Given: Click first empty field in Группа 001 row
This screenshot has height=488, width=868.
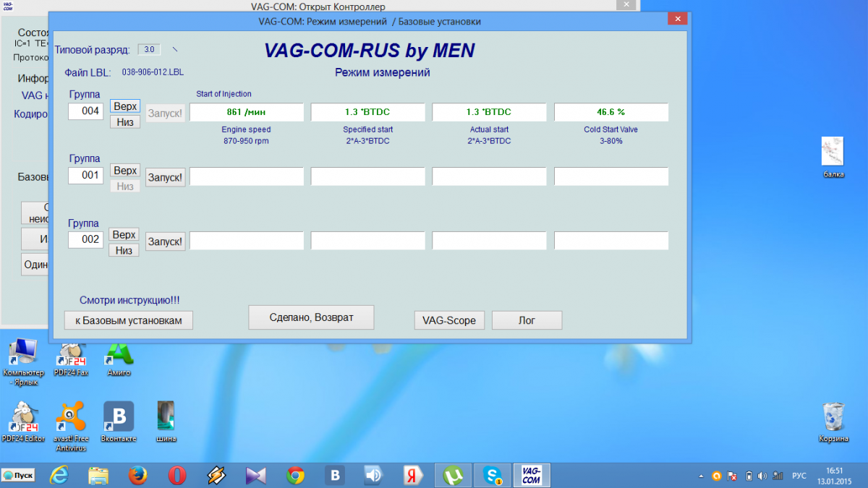Looking at the screenshot, I should [x=247, y=176].
